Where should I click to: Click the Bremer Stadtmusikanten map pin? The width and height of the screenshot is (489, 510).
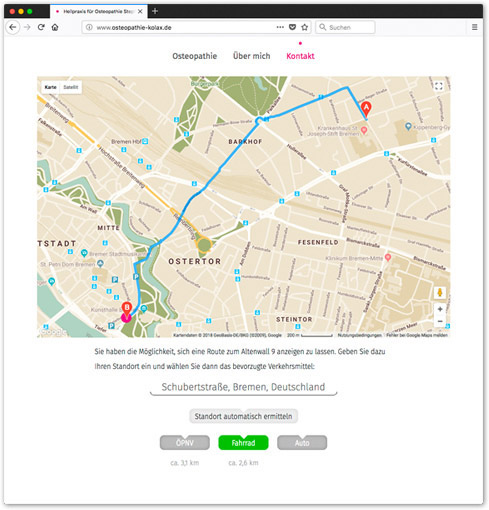[84, 253]
